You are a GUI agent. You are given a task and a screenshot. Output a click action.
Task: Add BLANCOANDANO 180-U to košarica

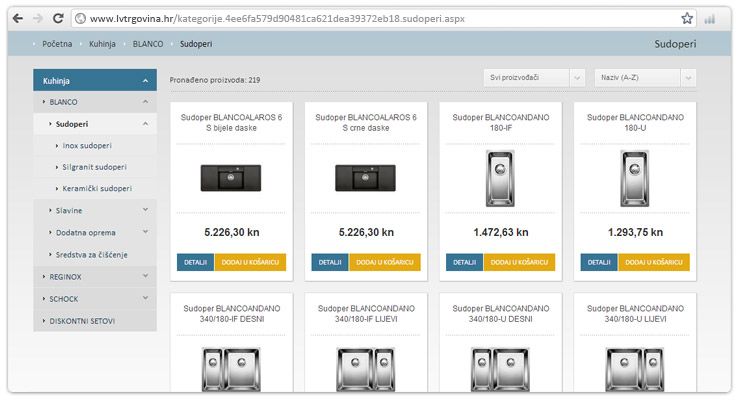[654, 262]
